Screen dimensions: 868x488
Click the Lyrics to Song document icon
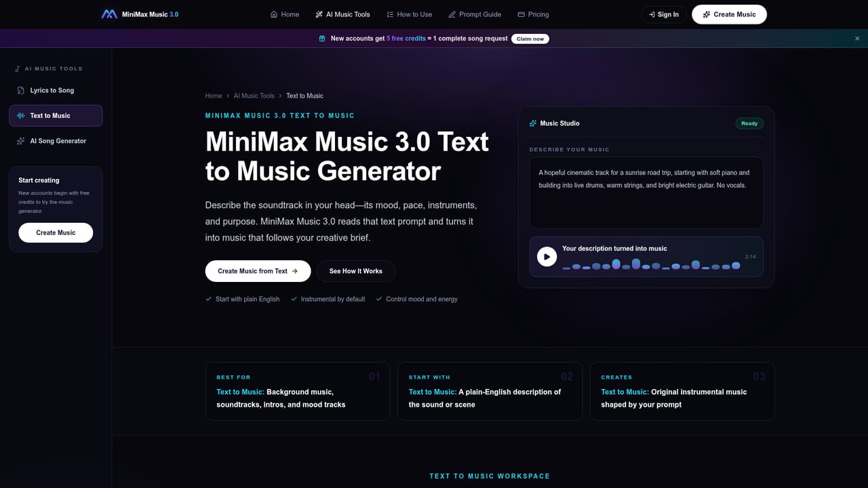click(x=21, y=90)
